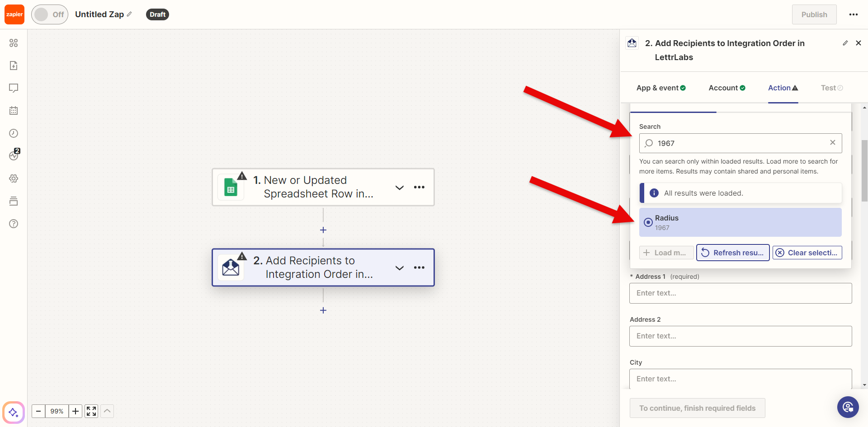This screenshot has height=427, width=868.
Task: Clear the search text with X
Action: [x=833, y=143]
